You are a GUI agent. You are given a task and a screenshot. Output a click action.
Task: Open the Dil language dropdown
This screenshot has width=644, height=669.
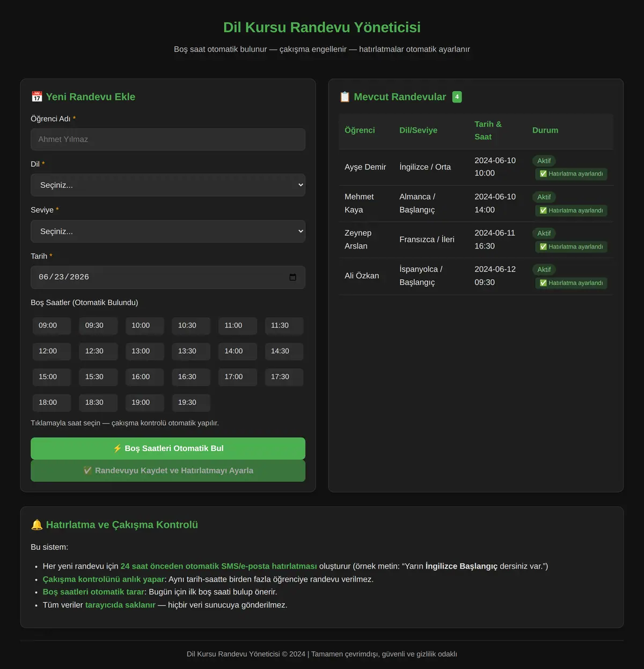coord(168,185)
